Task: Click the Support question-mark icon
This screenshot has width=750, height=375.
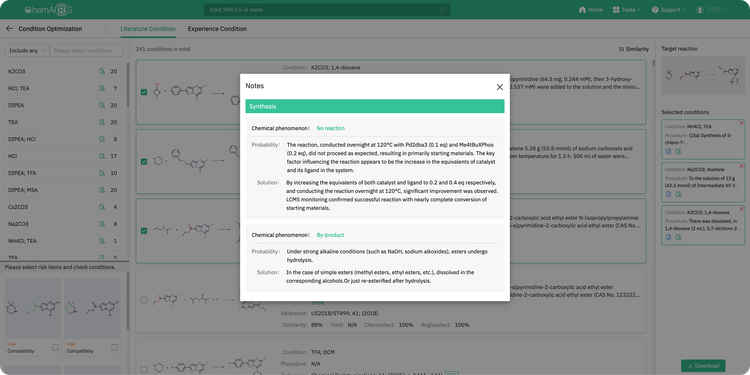Action: [x=655, y=10]
